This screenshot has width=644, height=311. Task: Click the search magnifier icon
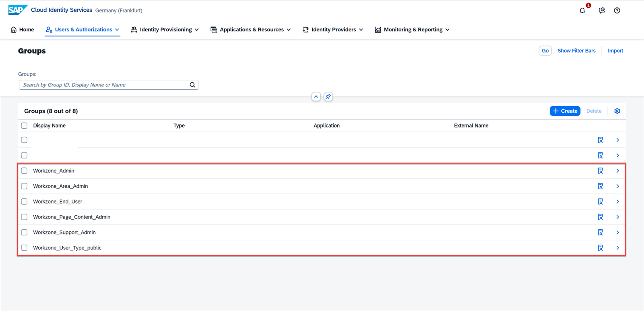pos(192,85)
